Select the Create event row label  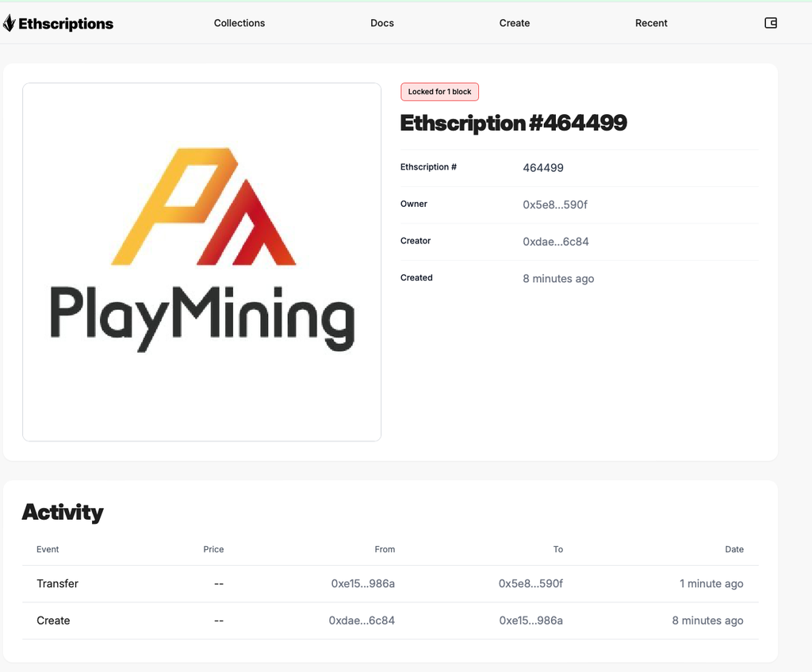point(53,620)
